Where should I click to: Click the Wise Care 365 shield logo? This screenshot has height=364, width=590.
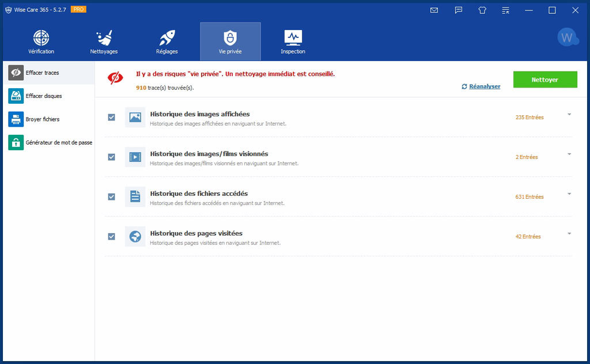click(x=8, y=10)
